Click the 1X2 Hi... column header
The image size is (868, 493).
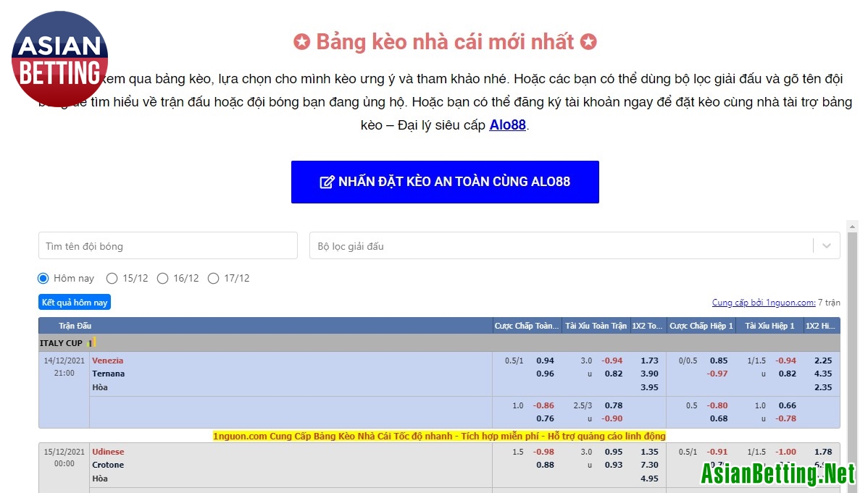[820, 326]
